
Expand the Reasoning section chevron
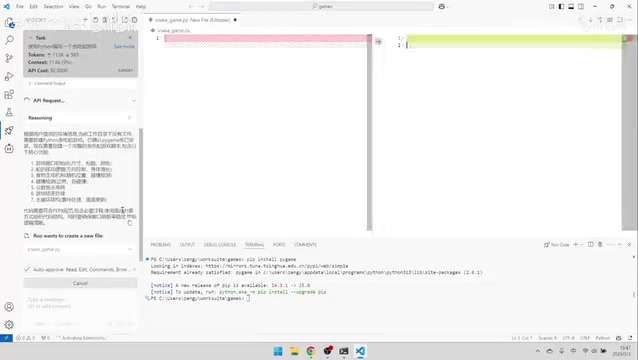click(x=129, y=118)
